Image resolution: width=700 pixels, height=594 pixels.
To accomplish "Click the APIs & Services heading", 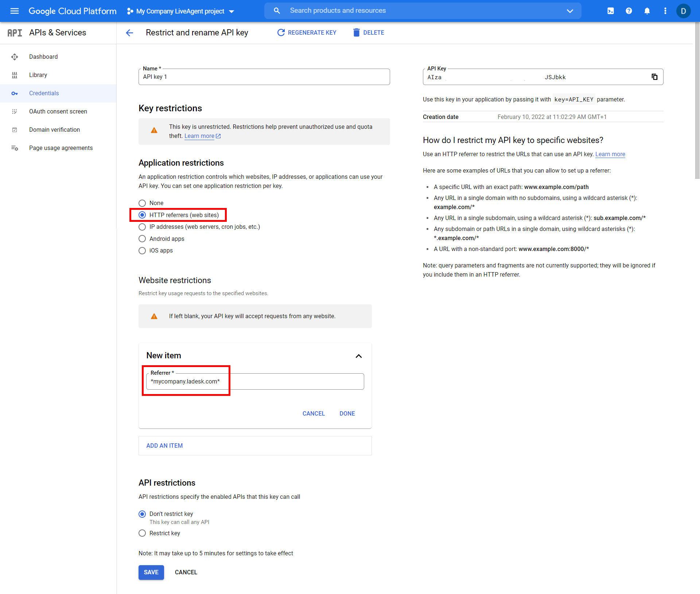I will coord(58,32).
